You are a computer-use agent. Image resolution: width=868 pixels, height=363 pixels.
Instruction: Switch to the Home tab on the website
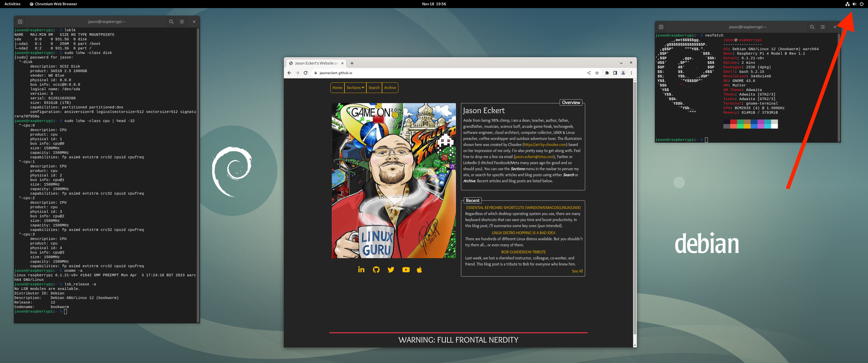pos(337,87)
